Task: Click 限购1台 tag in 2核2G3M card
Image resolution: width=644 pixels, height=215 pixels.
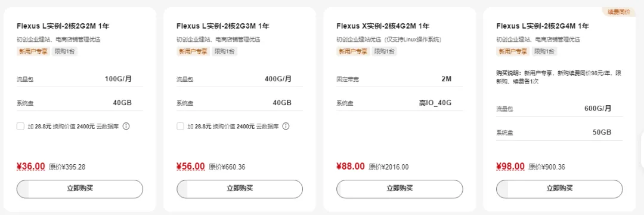Action: (x=224, y=51)
